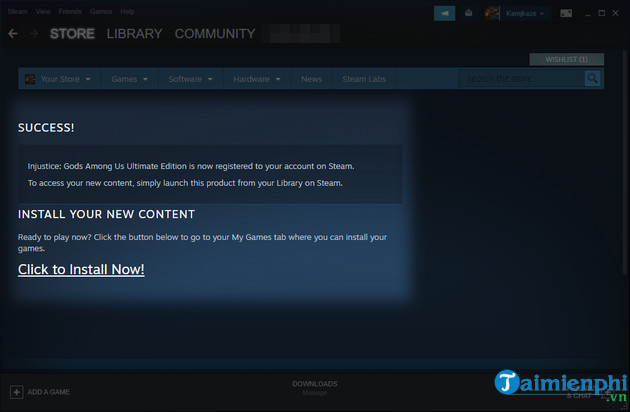Maximize the Steam window
The height and width of the screenshot is (412, 630).
[x=601, y=13]
